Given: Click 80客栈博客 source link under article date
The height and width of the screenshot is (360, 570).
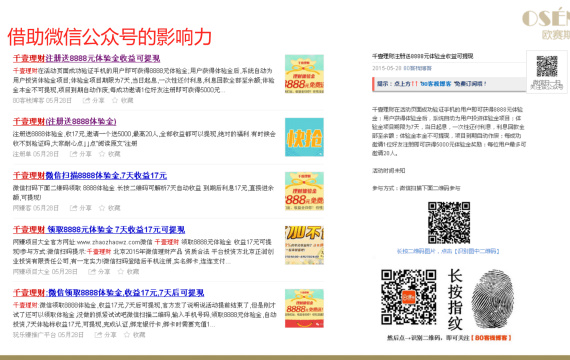Looking at the screenshot, I should (417, 68).
